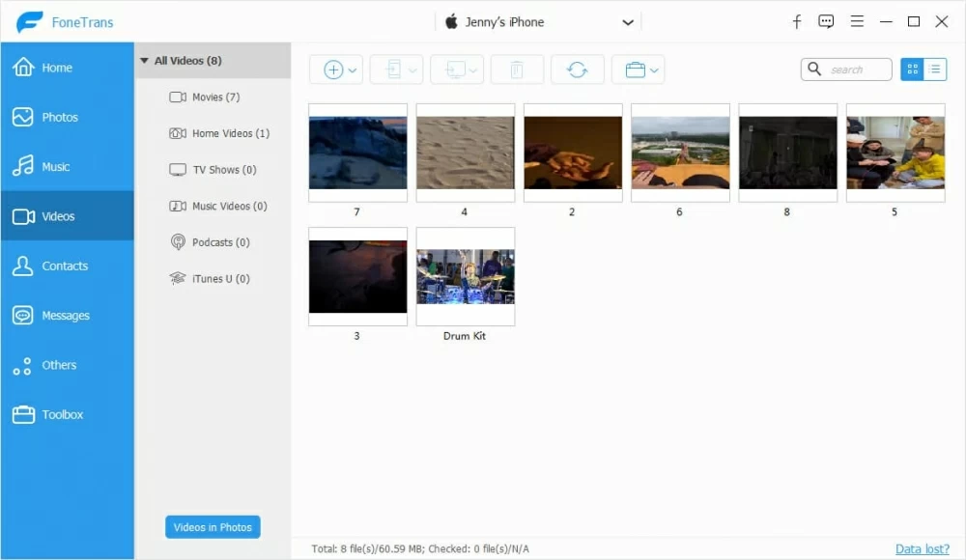
Task: Switch to grid thumbnail view
Action: (912, 70)
